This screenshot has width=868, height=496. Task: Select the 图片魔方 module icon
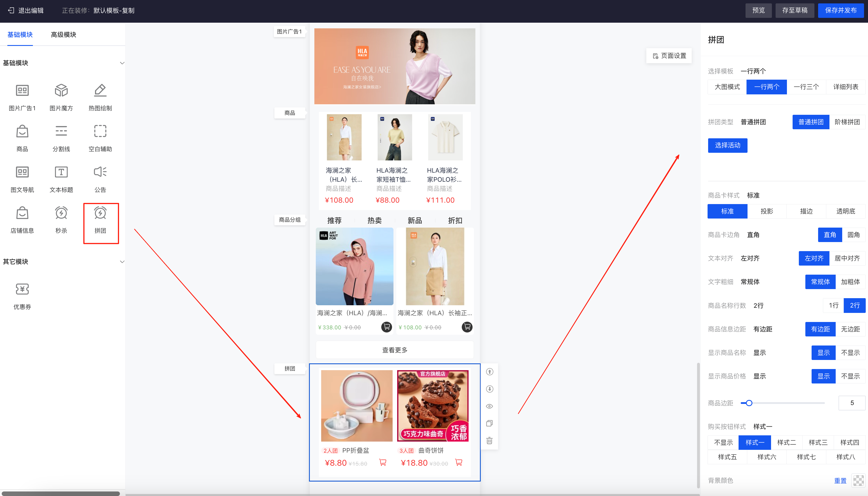point(61,91)
